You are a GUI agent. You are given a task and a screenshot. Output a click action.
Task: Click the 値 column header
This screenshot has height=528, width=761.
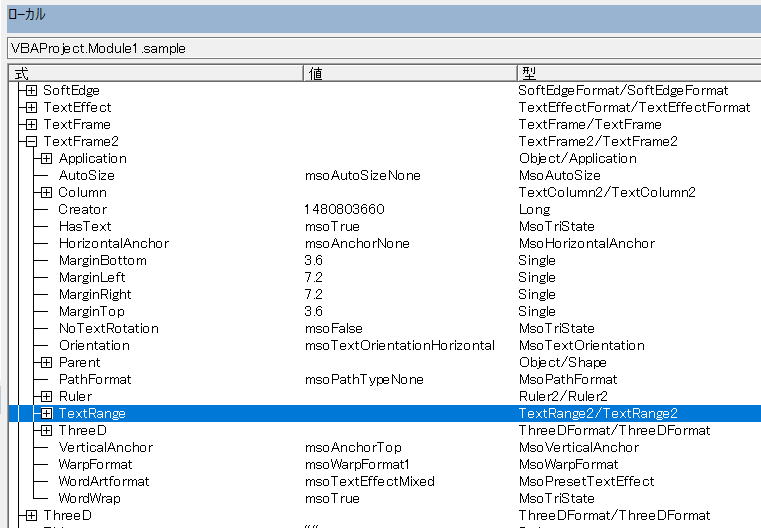click(408, 73)
